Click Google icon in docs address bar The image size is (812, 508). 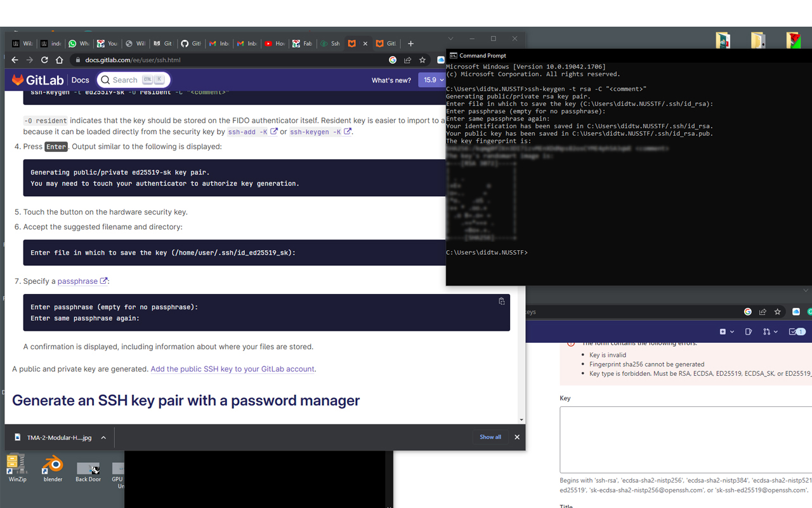click(x=393, y=60)
